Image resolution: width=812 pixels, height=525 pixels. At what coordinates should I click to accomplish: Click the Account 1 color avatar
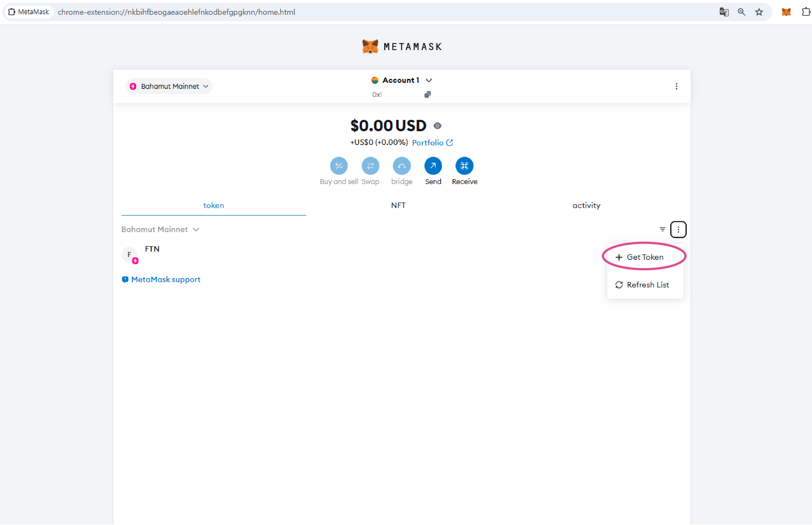(x=375, y=80)
